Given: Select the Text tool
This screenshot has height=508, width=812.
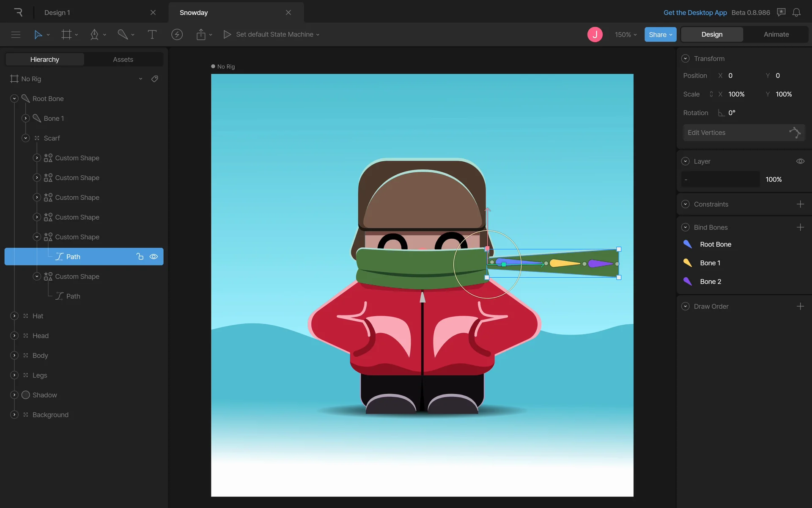Looking at the screenshot, I should coord(152,34).
